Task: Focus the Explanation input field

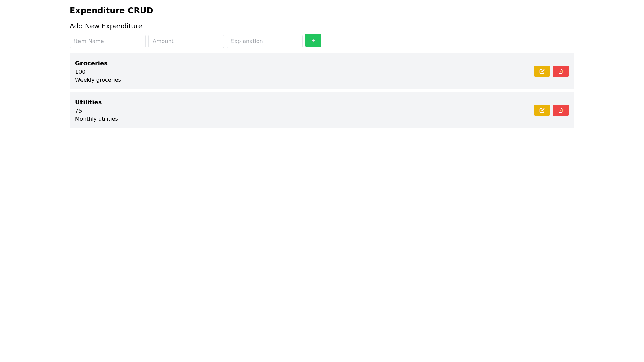Action: pos(264,41)
